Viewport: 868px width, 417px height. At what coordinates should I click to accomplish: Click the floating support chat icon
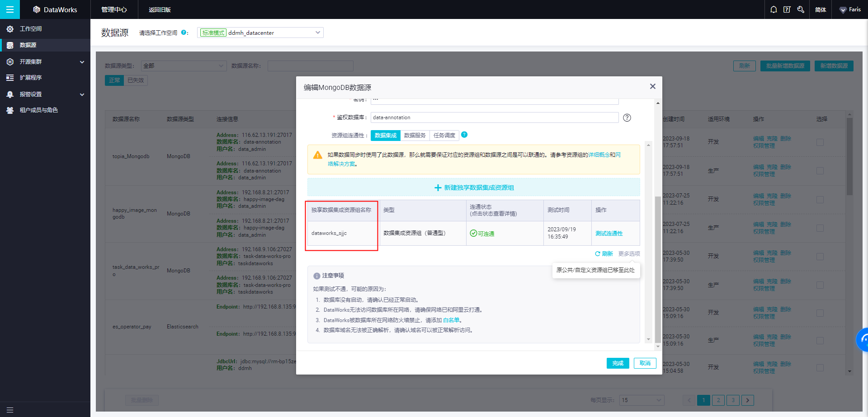[x=863, y=339]
